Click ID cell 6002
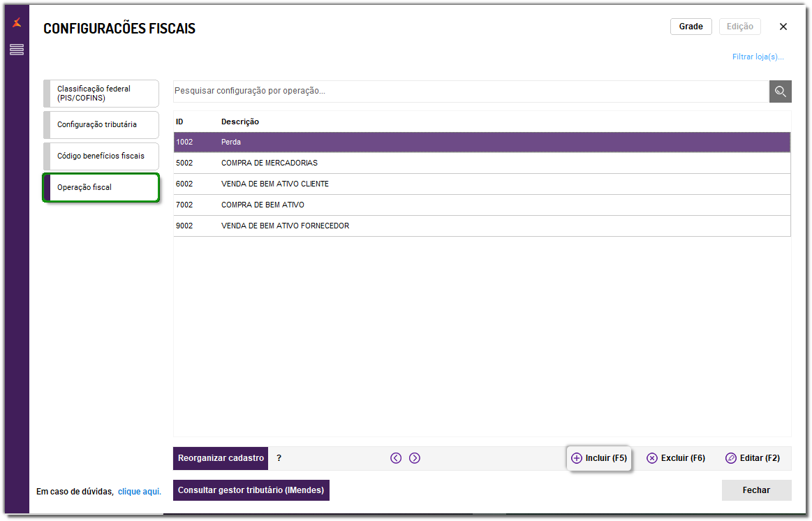The height and width of the screenshot is (521, 812). tap(184, 184)
